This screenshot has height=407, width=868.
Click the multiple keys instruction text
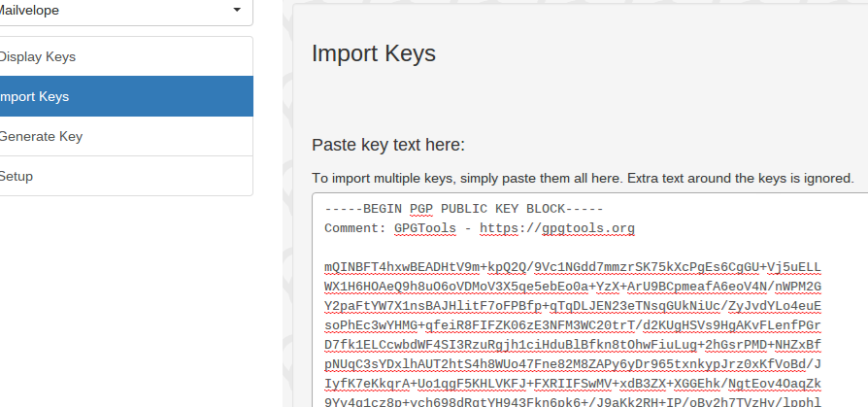583,179
